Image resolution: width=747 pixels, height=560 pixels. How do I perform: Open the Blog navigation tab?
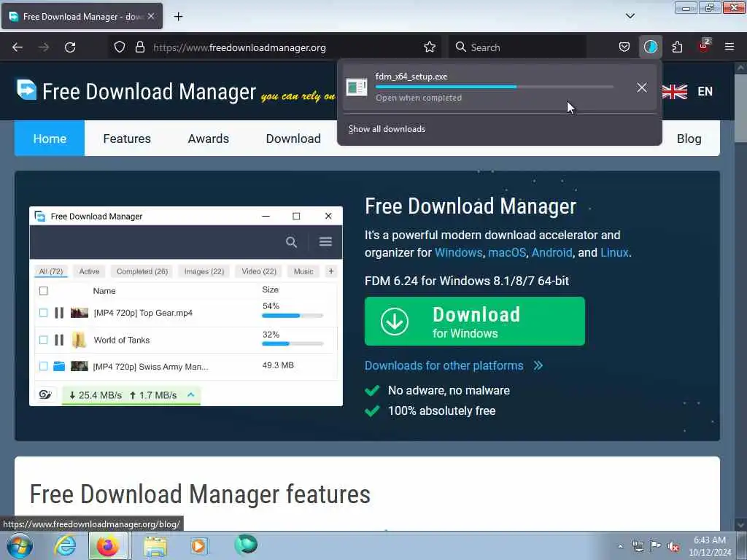(x=689, y=139)
